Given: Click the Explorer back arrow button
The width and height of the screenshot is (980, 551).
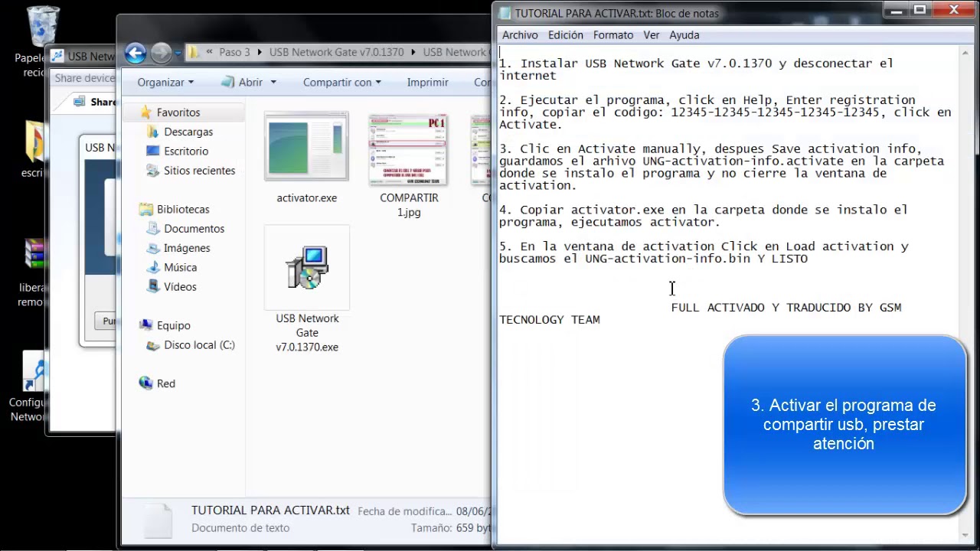Looking at the screenshot, I should click(x=136, y=53).
